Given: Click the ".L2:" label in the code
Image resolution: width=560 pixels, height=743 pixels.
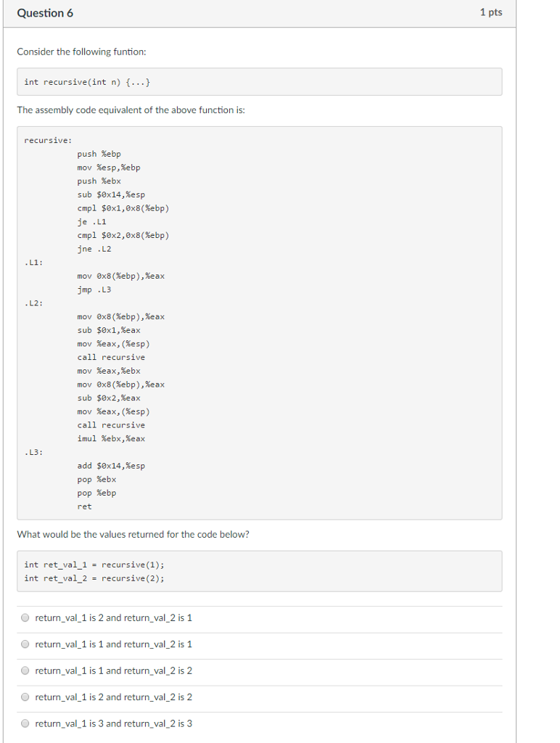Looking at the screenshot, I should tap(33, 303).
